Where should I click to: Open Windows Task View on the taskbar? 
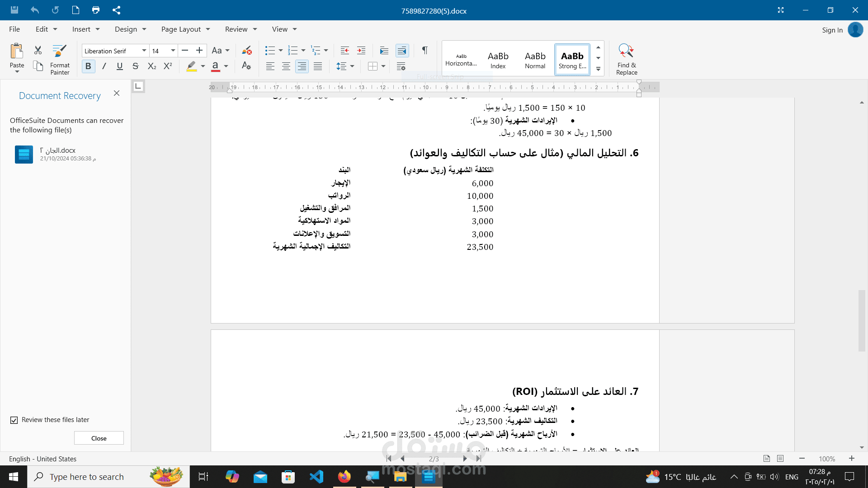[203, 476]
